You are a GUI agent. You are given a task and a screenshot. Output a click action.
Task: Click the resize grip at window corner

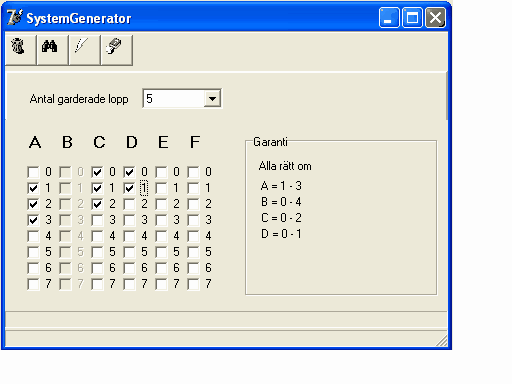tap(442, 341)
